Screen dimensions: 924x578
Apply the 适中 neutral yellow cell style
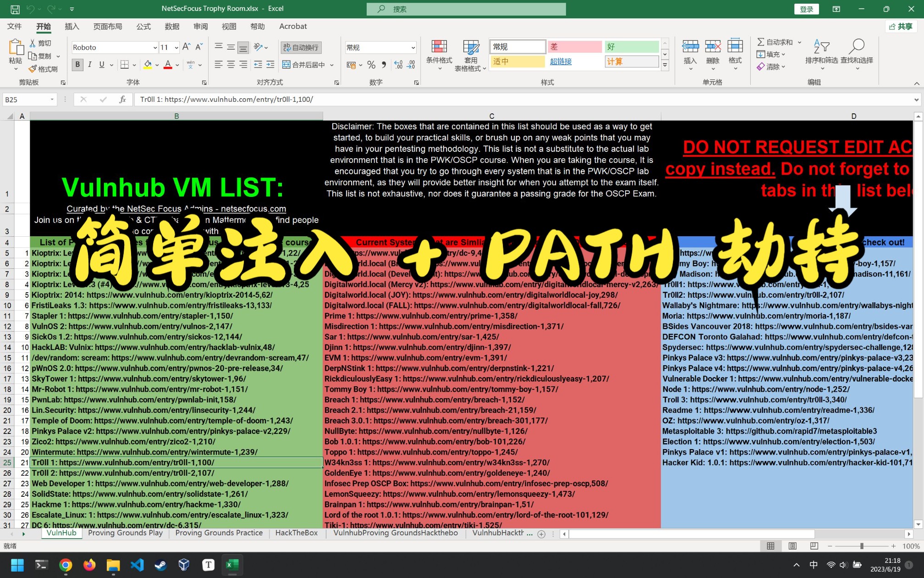click(x=517, y=61)
